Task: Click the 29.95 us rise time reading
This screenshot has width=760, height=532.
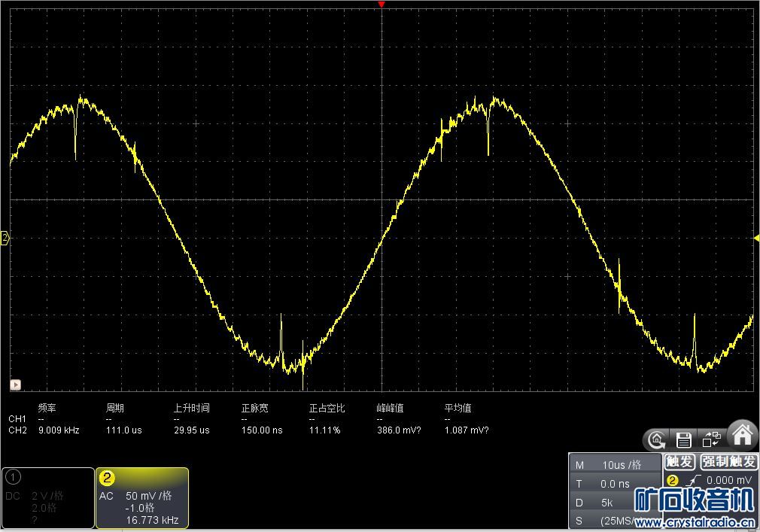Action: pyautogui.click(x=192, y=430)
